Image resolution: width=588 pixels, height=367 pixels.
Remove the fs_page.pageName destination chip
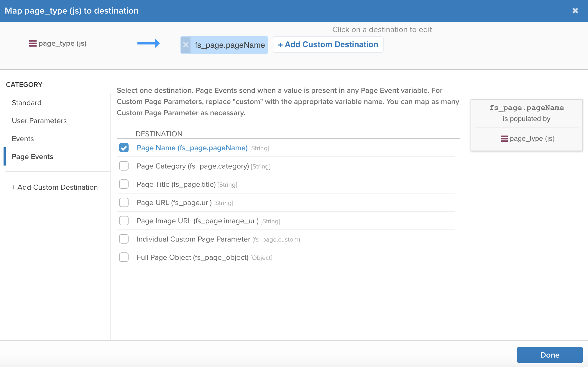(x=186, y=45)
